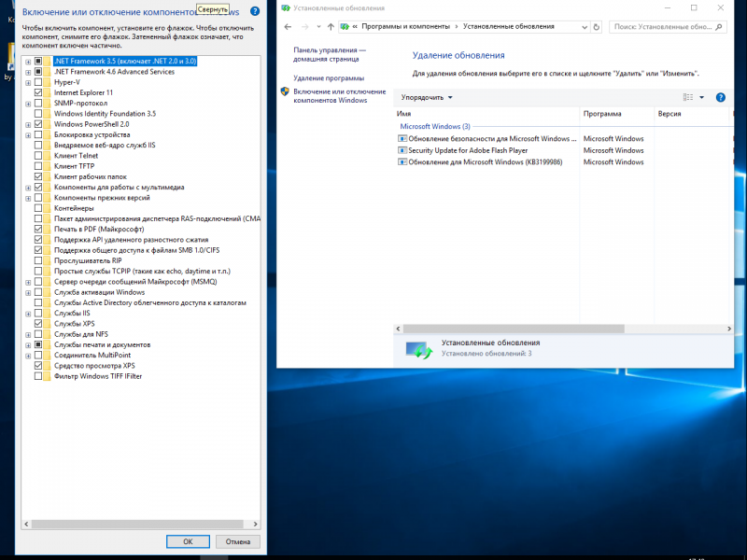Expand Службы печати и документов node
This screenshot has height=560, width=747.
pos(28,344)
